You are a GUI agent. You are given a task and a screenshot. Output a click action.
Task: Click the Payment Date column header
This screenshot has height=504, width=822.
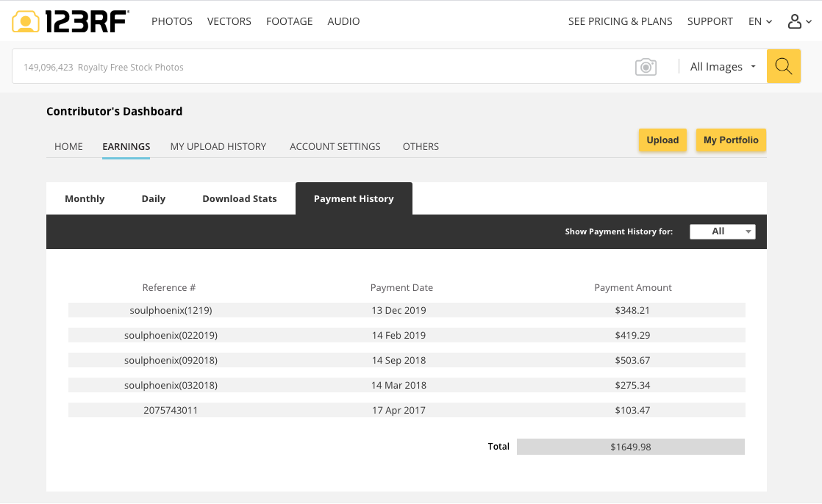401,287
